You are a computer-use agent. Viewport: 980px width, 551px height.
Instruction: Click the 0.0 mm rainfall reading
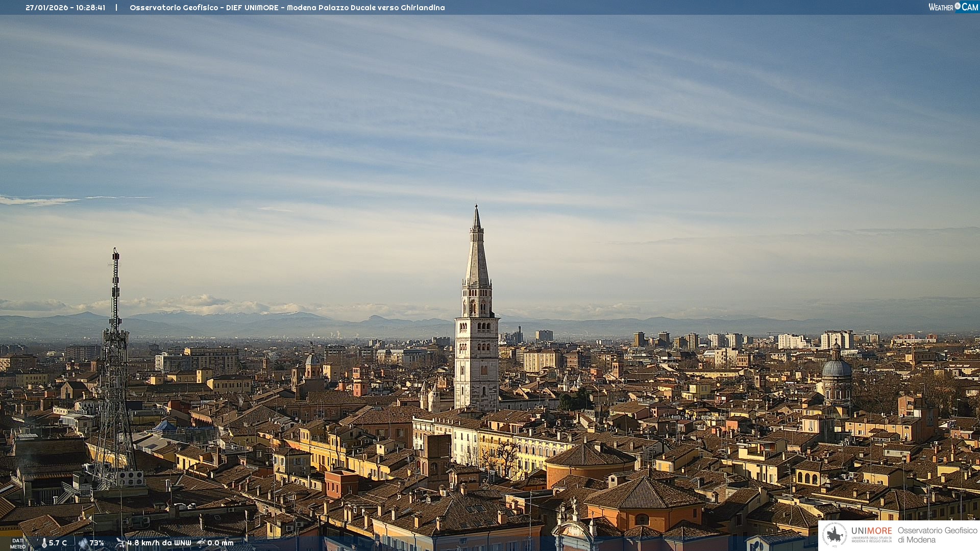220,543
